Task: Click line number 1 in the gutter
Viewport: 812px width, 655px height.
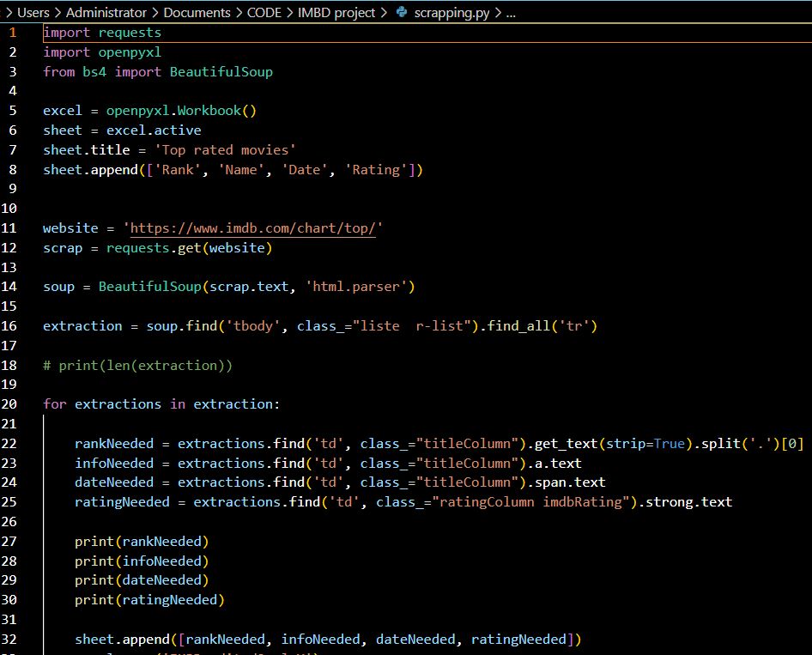Action: point(13,32)
